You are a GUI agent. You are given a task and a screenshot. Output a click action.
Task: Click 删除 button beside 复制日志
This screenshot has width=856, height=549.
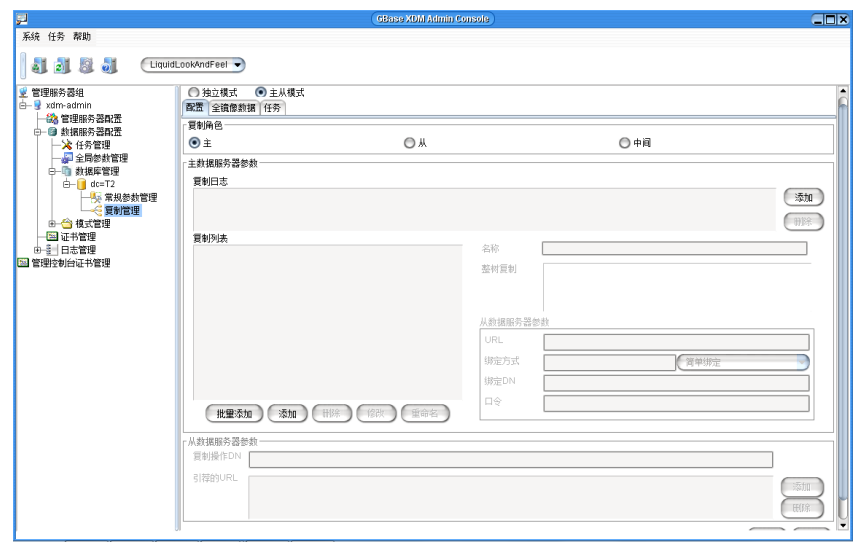tap(804, 222)
